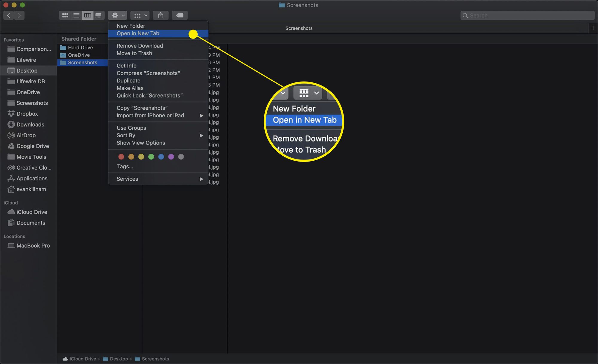Click the icon view toolbar button
This screenshot has height=364, width=598.
tap(65, 15)
